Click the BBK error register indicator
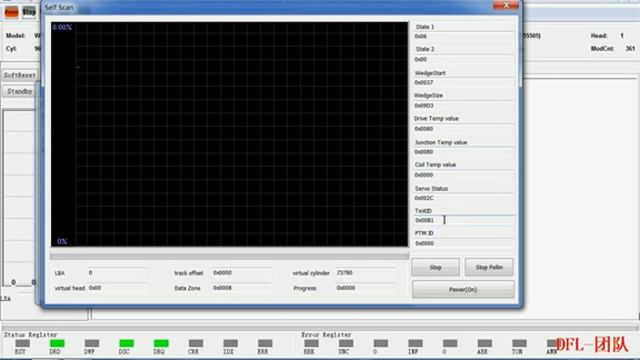Image resolution: width=640 pixels, height=360 pixels. tap(311, 344)
